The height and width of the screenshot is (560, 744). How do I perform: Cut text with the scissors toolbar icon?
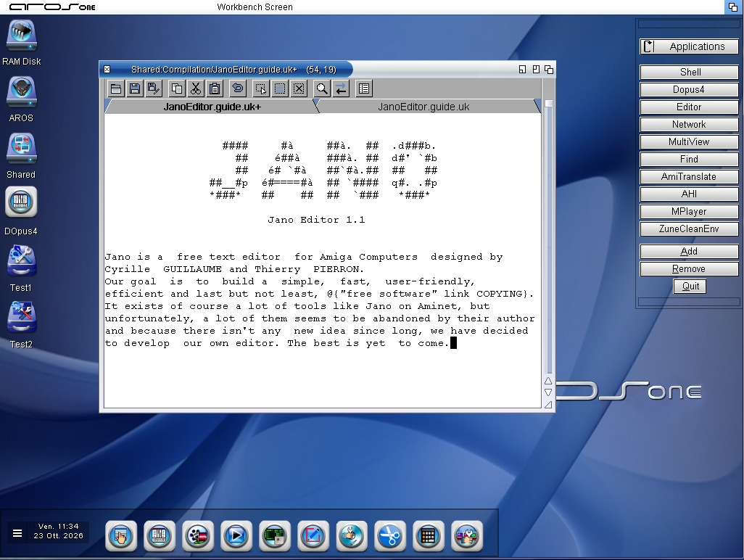[x=196, y=88]
